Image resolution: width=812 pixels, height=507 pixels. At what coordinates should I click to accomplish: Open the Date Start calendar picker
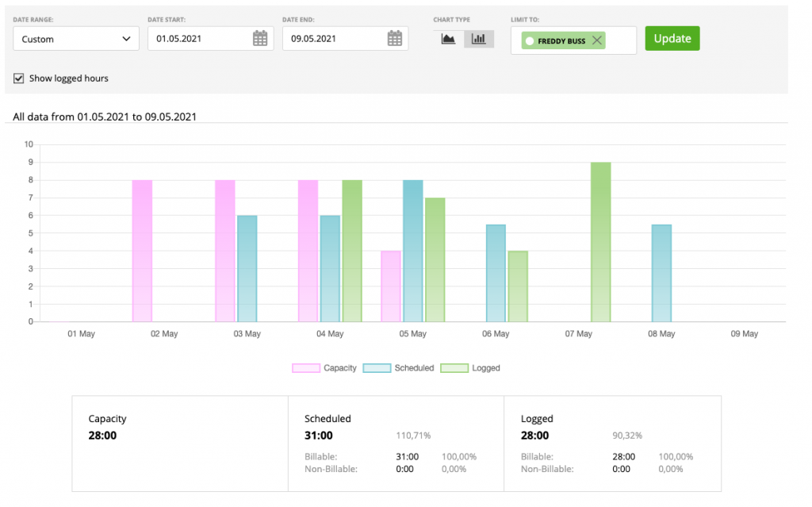260,37
